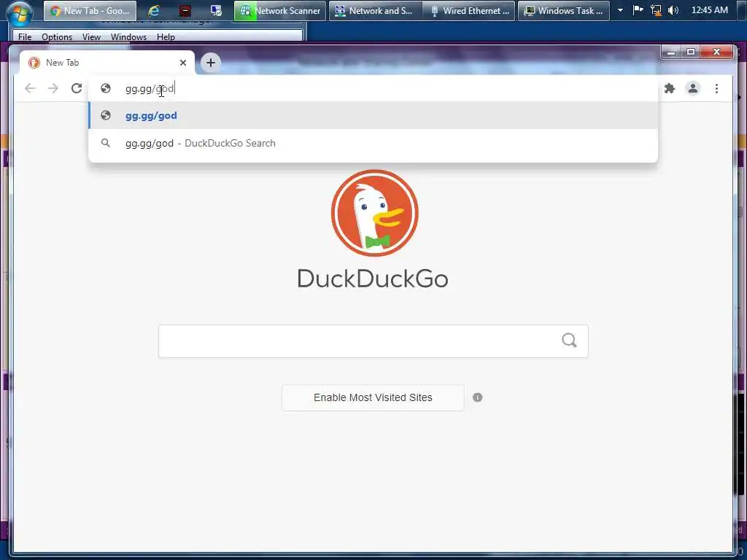Click the info icon beside Enable Most Visited Sites
This screenshot has height=560, width=747.
477,397
